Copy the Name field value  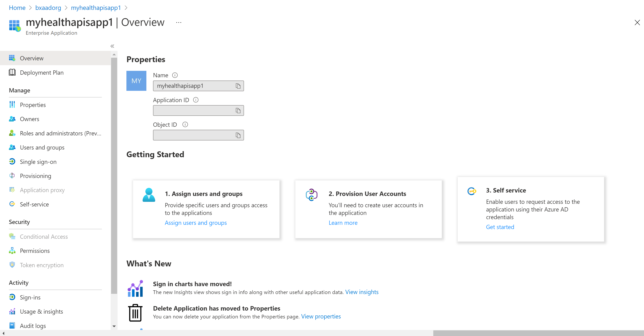(x=238, y=86)
